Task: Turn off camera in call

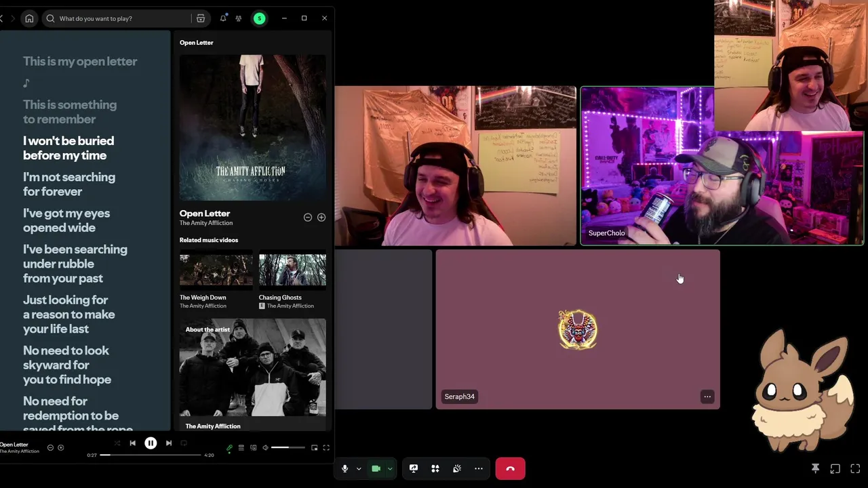Action: click(x=376, y=468)
